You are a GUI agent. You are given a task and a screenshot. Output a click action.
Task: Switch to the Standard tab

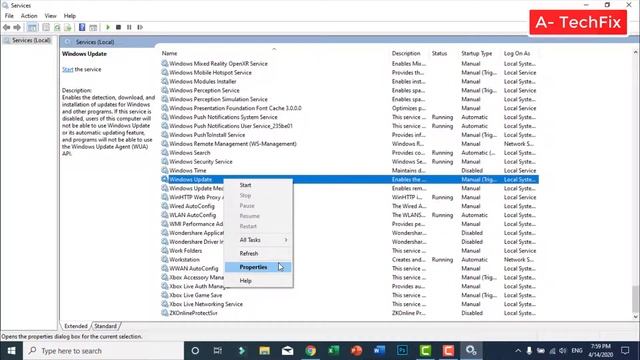tap(105, 326)
